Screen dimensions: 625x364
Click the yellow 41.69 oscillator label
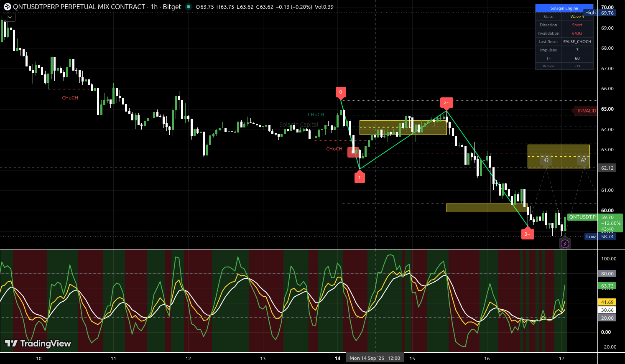(x=607, y=302)
